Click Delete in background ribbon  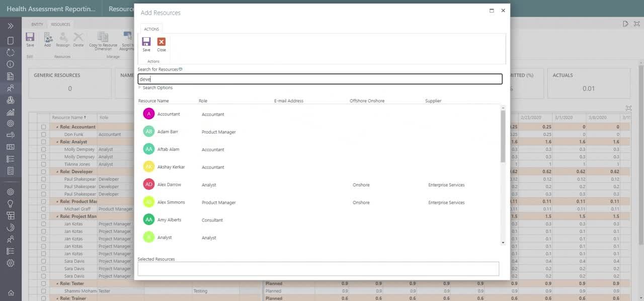(x=78, y=40)
